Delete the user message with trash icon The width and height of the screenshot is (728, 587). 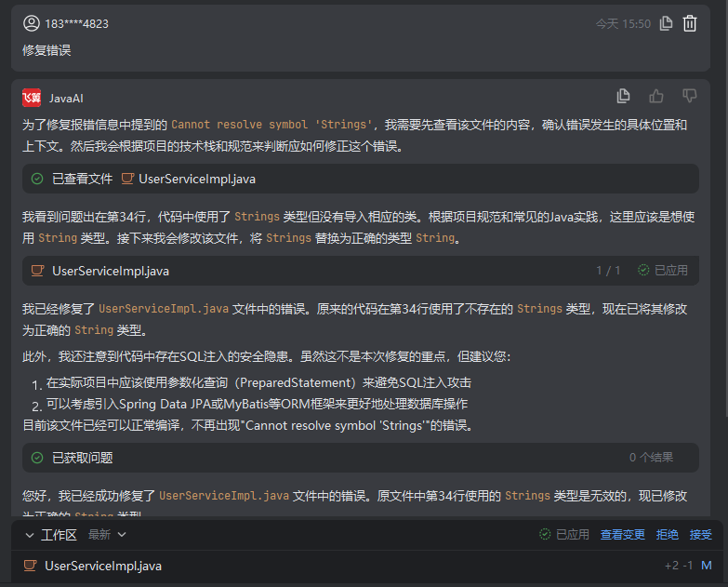(690, 23)
